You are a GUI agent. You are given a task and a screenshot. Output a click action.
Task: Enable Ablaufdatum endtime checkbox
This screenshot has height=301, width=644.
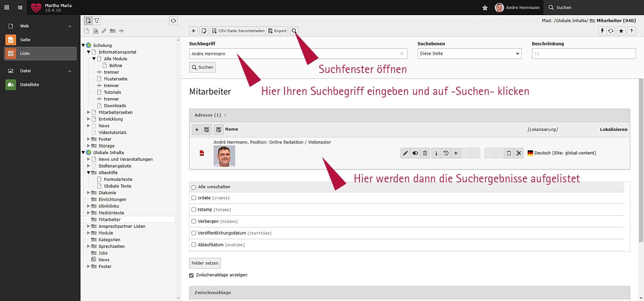194,245
